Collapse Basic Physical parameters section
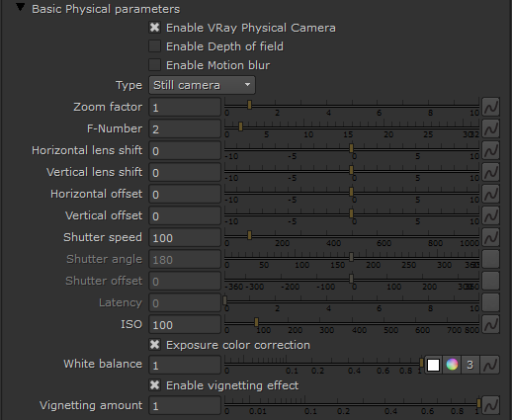 coord(21,8)
